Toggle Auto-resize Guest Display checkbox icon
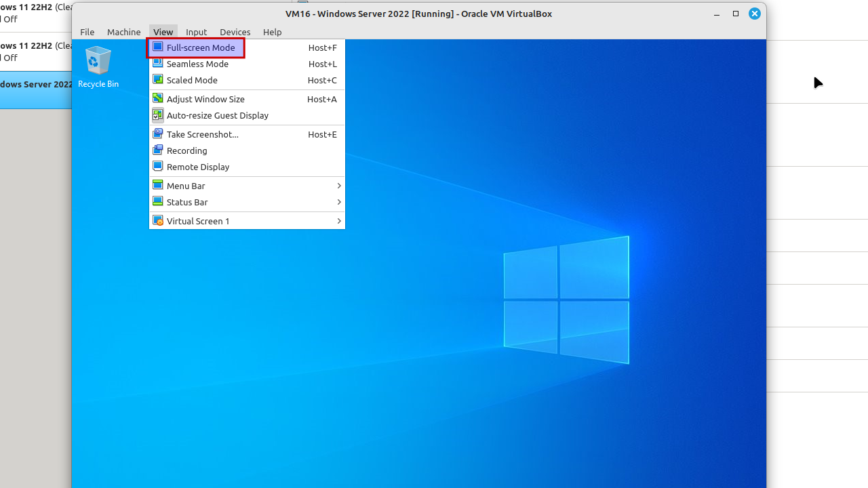 click(x=157, y=115)
